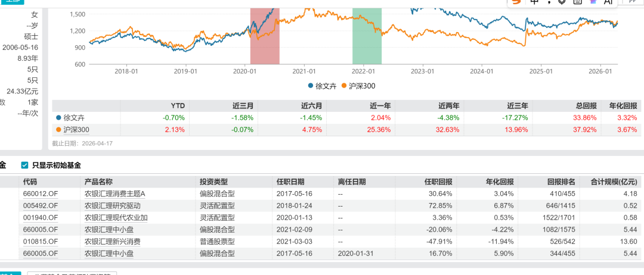Image resolution: width=644 pixels, height=275 pixels.
Task: Click the double-arrow icon at top right
Action: 631,2
